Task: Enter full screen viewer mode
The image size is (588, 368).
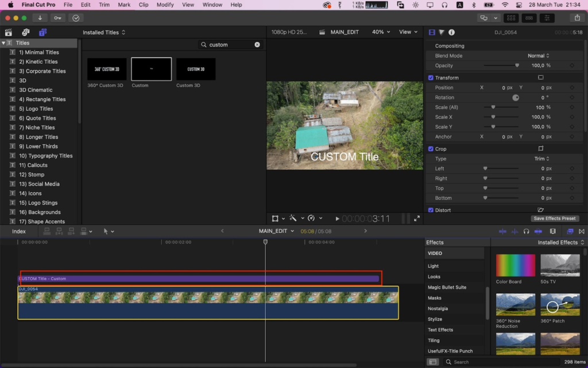Action: (417, 218)
